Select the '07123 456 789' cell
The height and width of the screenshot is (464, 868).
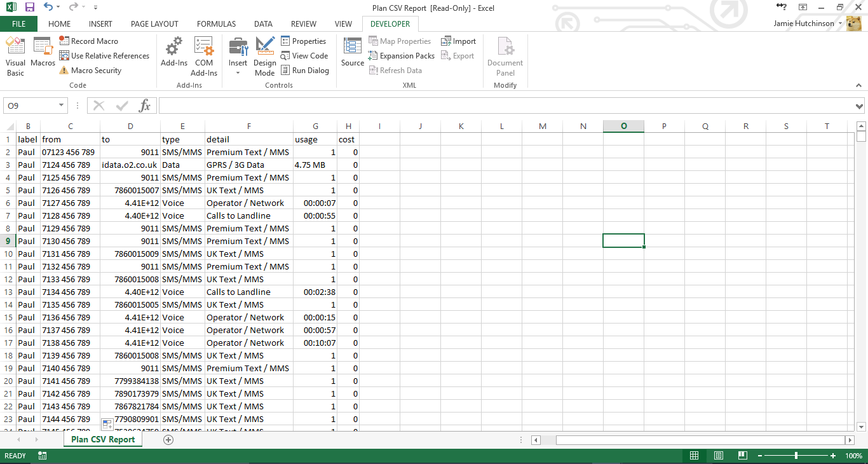(x=71, y=152)
